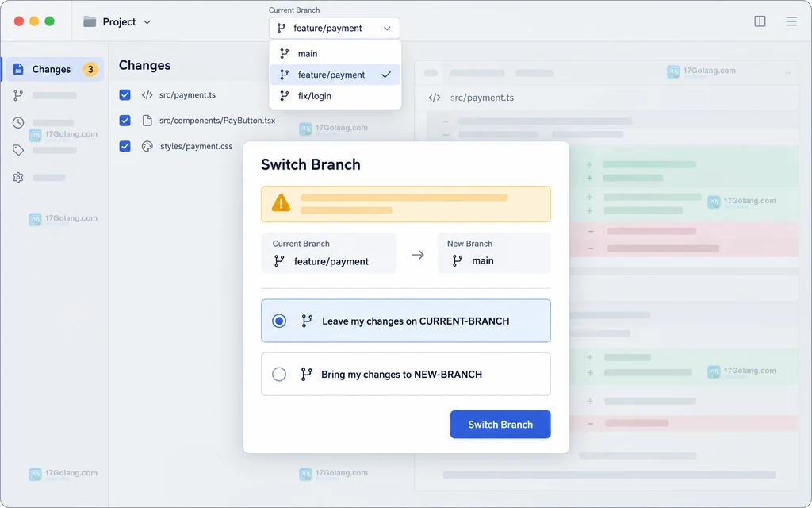Click the Project folder icon
Screen dimensions: 812x508
pyautogui.click(x=90, y=21)
